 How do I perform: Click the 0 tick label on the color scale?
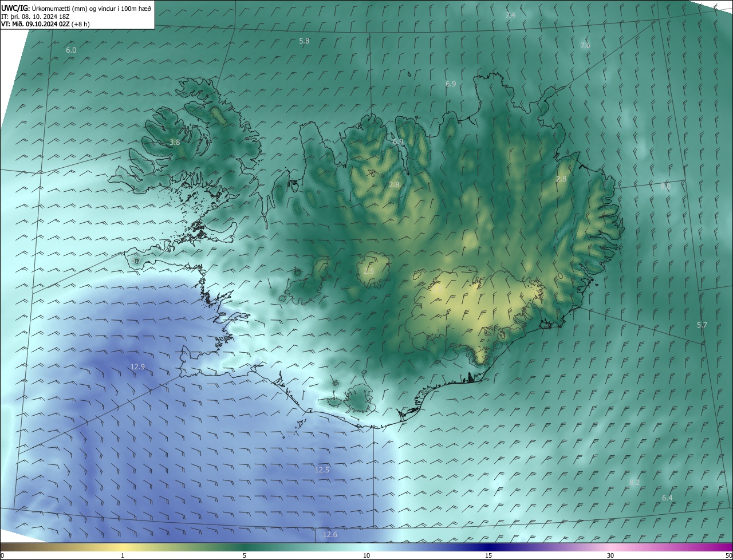click(x=2, y=555)
